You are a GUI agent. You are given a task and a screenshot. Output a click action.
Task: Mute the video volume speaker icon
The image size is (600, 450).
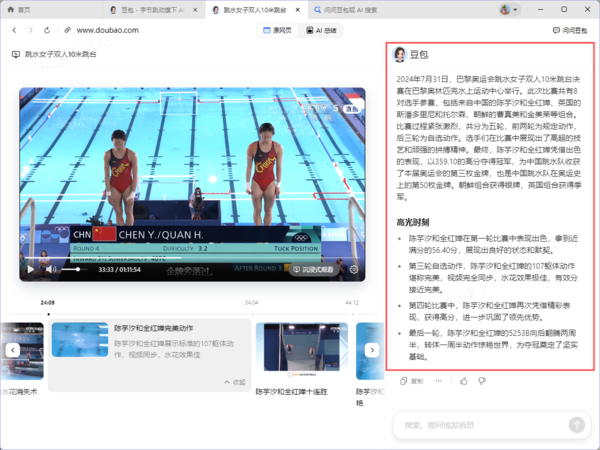pyautogui.click(x=51, y=269)
